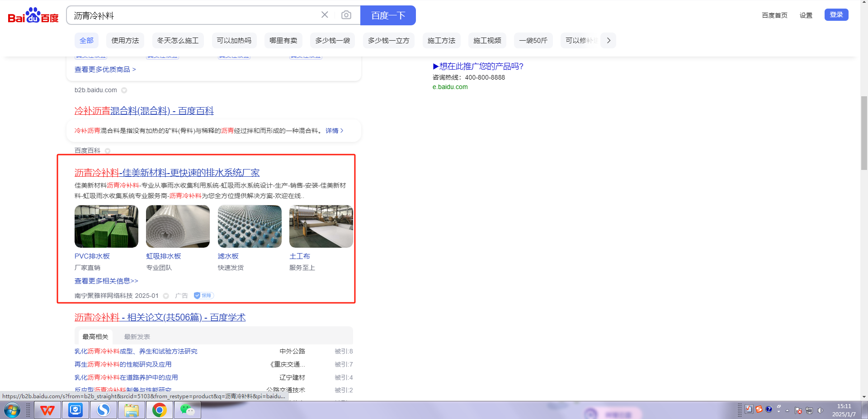Switch to the 最新发表 papers tab
868x419 pixels.
137,337
